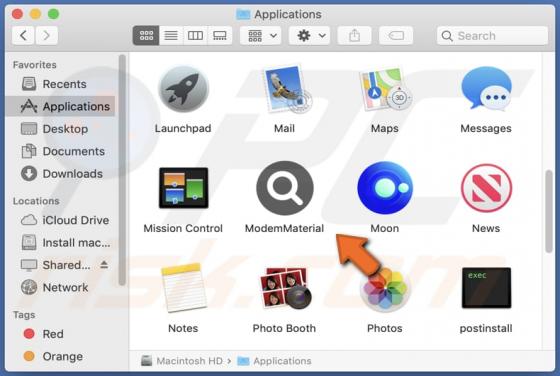Select the News app icon

[x=486, y=188]
